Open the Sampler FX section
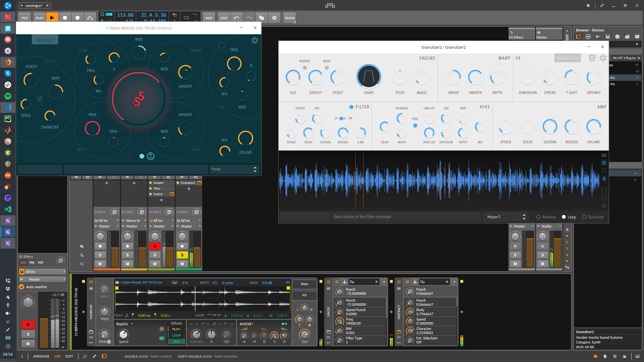The image size is (644, 362). pos(304,295)
